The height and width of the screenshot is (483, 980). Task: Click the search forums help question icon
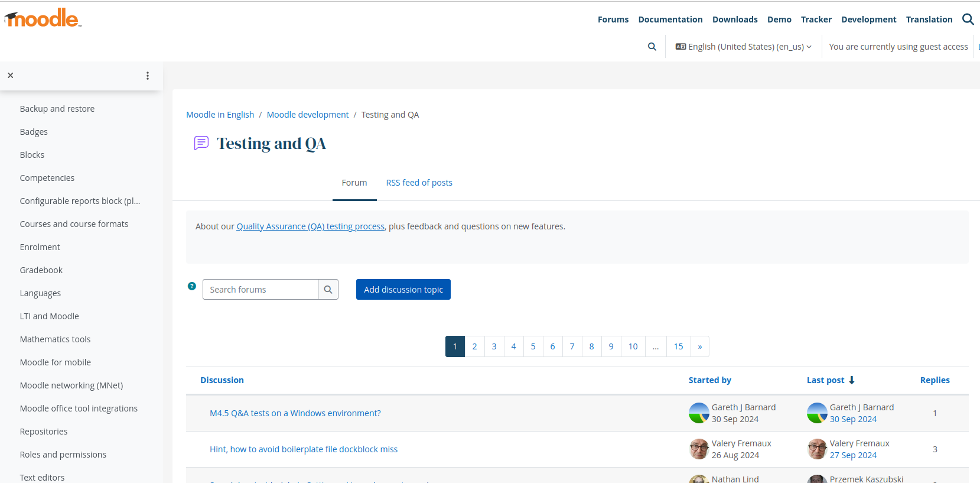(192, 286)
